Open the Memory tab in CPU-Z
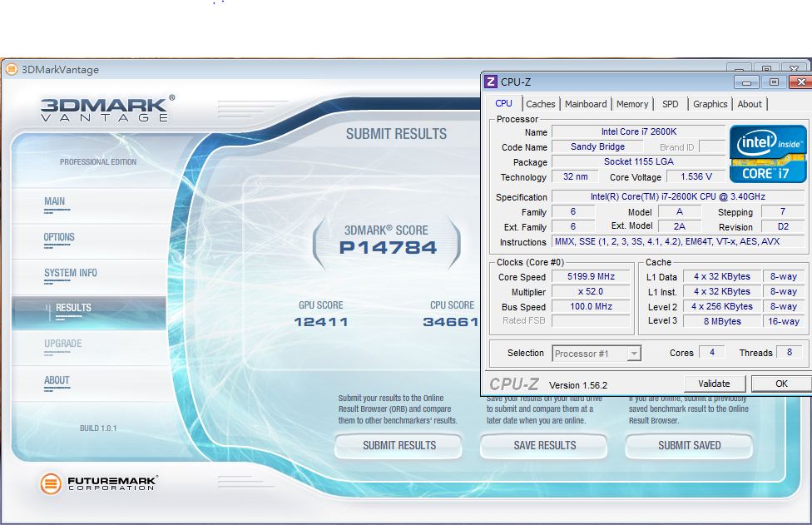Image resolution: width=812 pixels, height=525 pixels. tap(632, 104)
